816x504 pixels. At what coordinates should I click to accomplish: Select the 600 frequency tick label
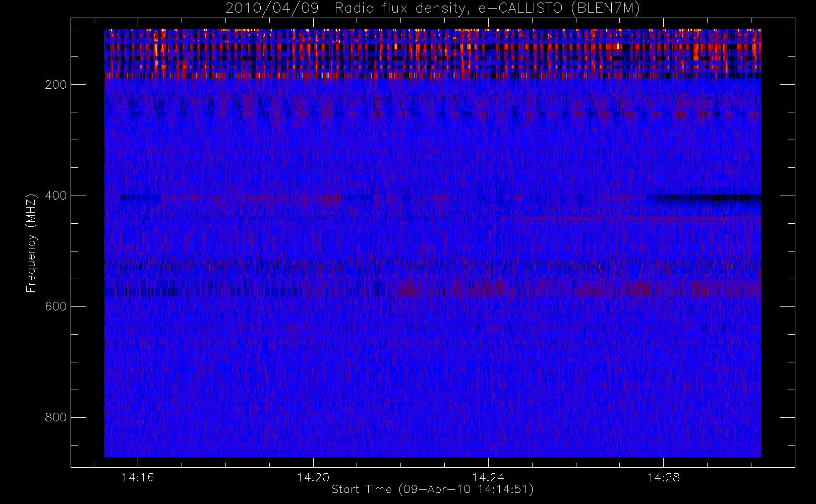point(55,306)
